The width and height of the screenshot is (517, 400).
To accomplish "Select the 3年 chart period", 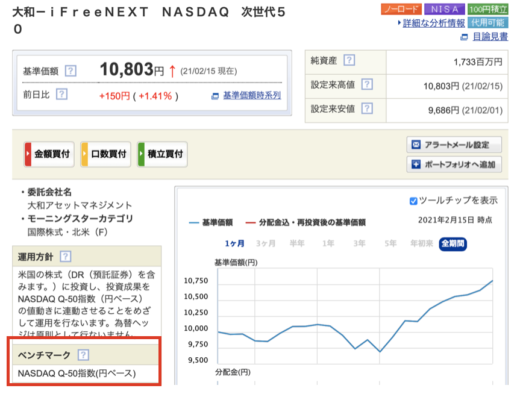I will 359,244.
